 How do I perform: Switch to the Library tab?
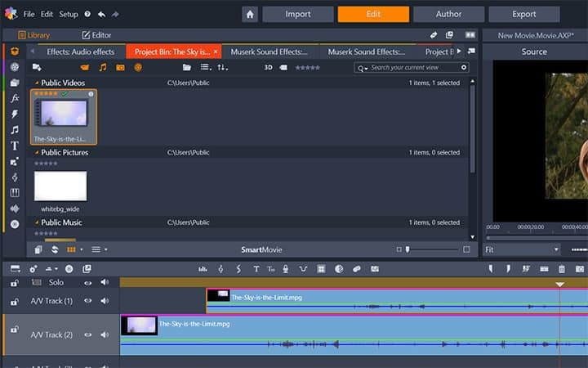coord(33,35)
